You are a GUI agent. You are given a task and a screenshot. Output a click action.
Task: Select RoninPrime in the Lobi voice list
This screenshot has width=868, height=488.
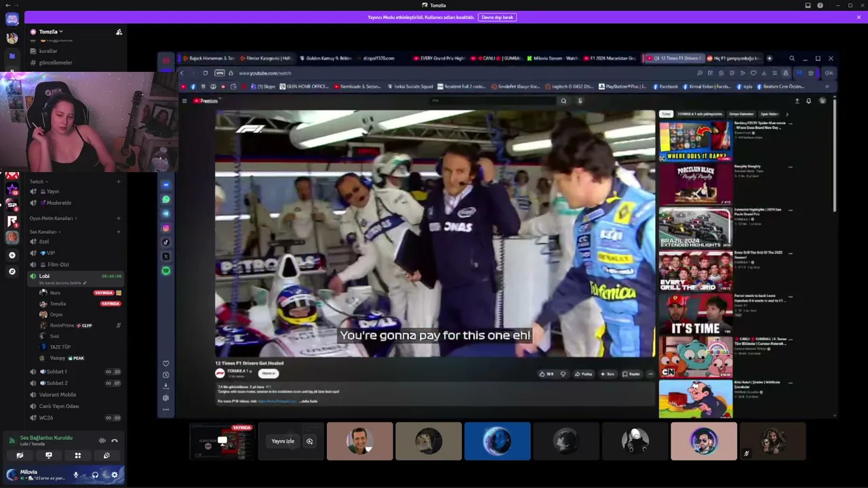click(x=80, y=325)
